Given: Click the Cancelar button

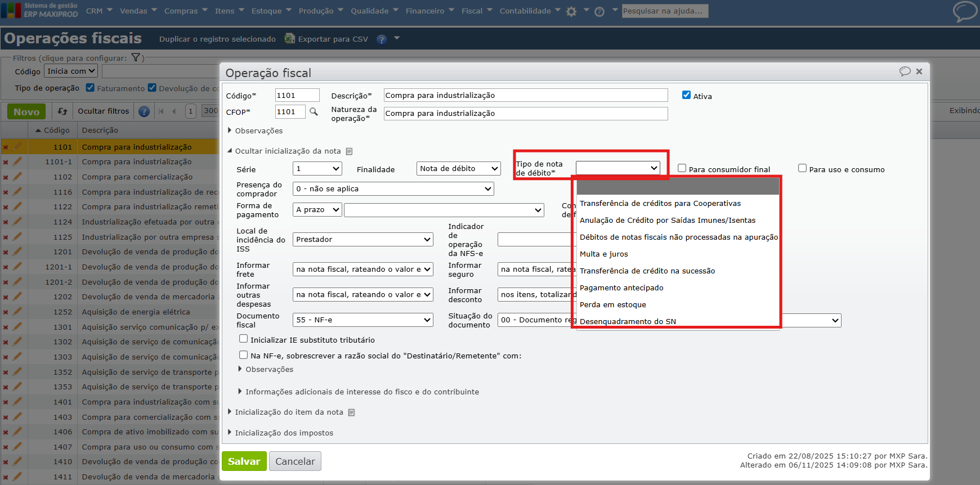Looking at the screenshot, I should pyautogui.click(x=295, y=461).
